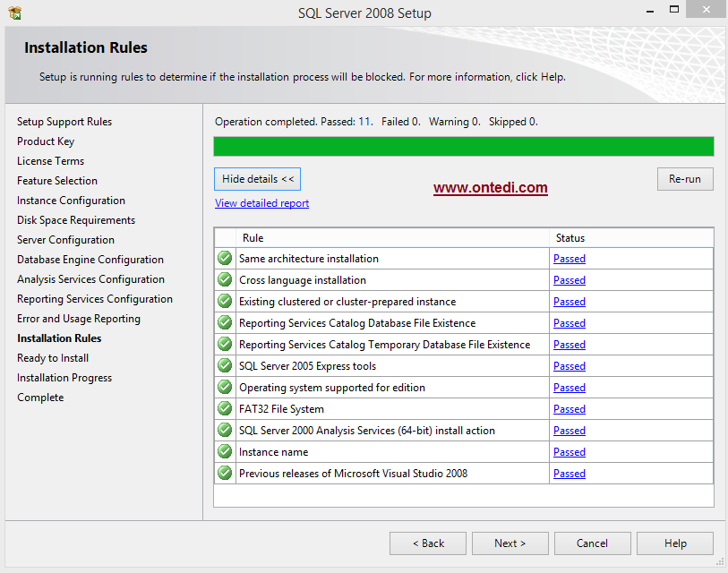Open Passed link for Operating system supported for edition

570,388
